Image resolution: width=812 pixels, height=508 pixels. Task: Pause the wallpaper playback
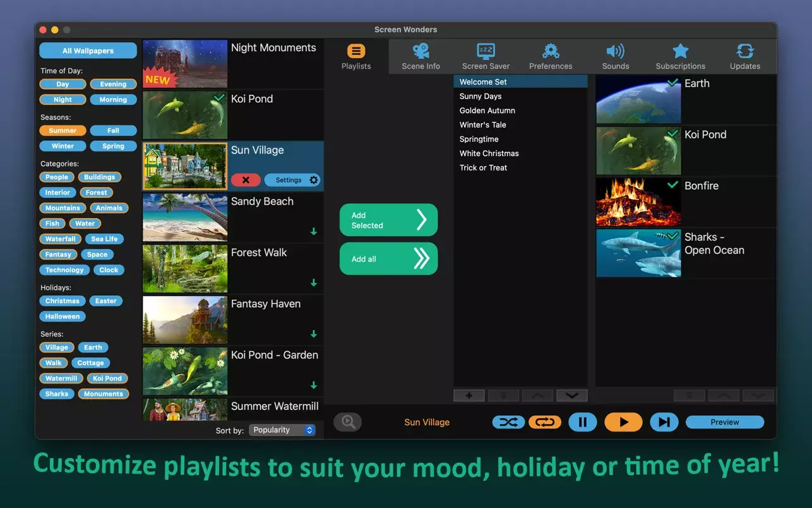[x=582, y=422]
